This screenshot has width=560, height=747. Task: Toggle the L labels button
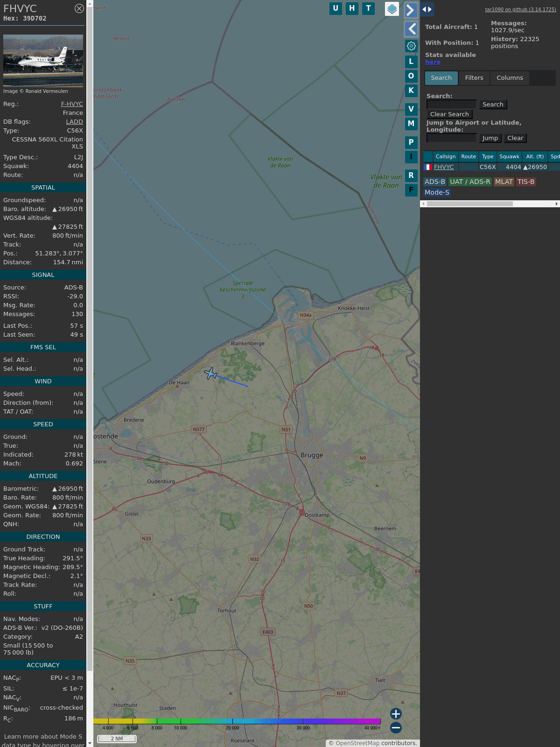point(411,62)
